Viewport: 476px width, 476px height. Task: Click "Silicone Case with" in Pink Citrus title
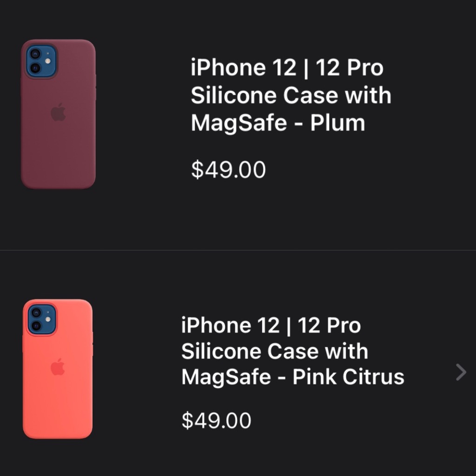(x=274, y=351)
